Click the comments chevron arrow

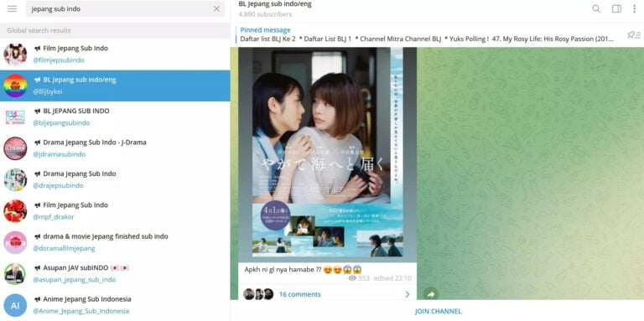coord(407,294)
